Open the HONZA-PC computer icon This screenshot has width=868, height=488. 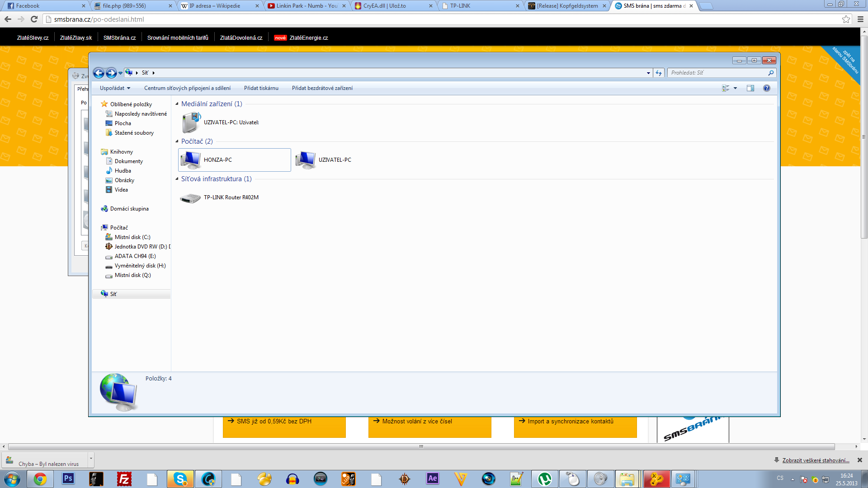(x=190, y=160)
